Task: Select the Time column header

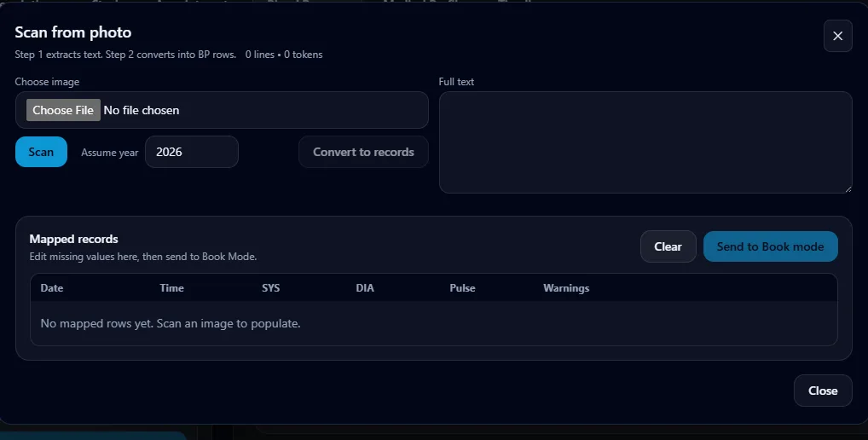Action: click(171, 288)
